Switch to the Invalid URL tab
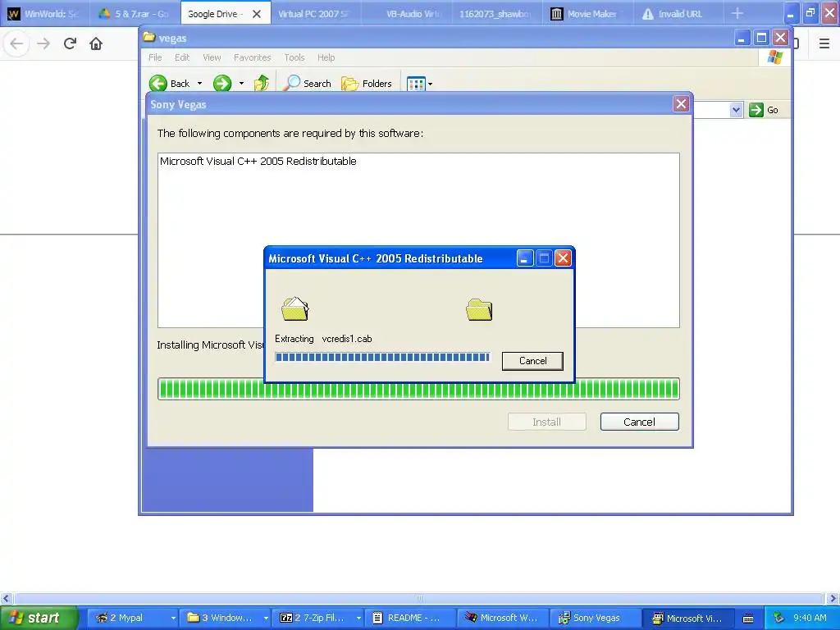This screenshot has height=630, width=840. coord(679,14)
